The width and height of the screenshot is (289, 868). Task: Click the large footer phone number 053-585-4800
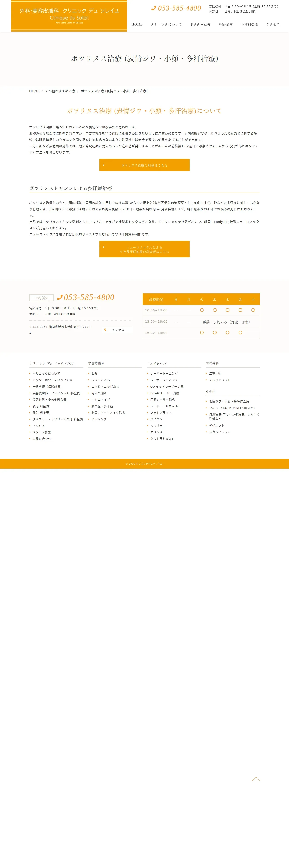[89, 297]
